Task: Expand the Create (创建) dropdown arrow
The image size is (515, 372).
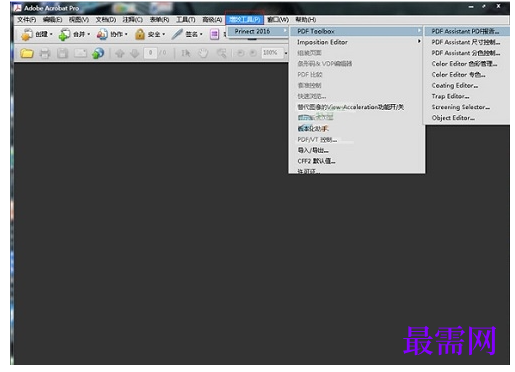Action: point(51,34)
